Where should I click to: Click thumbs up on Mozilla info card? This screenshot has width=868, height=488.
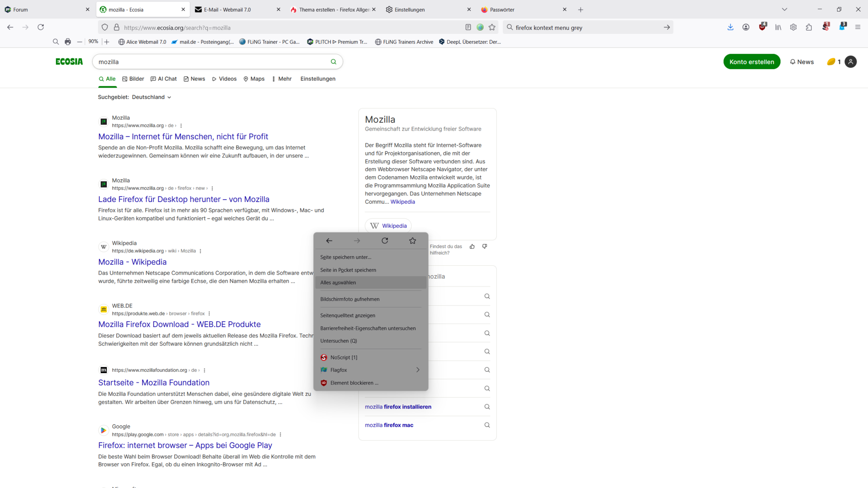(x=472, y=247)
